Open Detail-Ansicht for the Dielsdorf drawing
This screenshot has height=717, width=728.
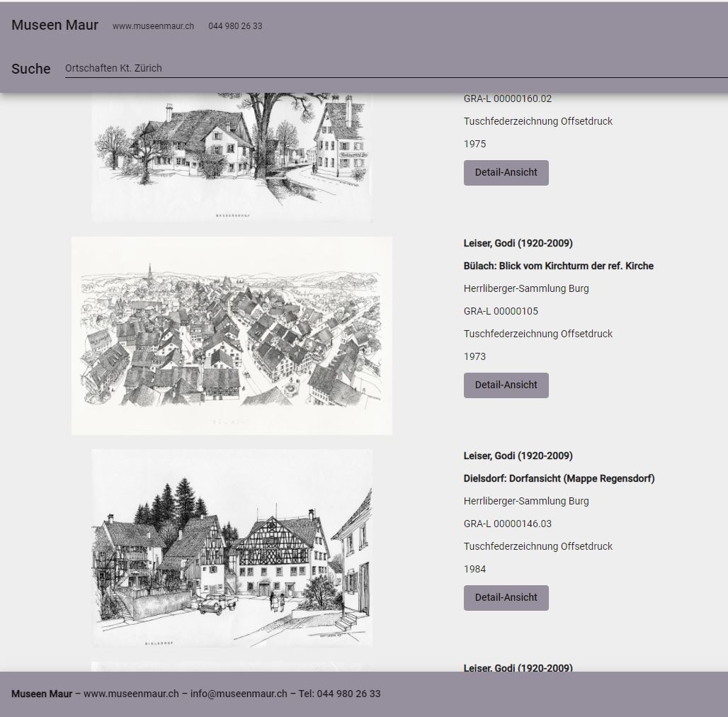tap(506, 597)
